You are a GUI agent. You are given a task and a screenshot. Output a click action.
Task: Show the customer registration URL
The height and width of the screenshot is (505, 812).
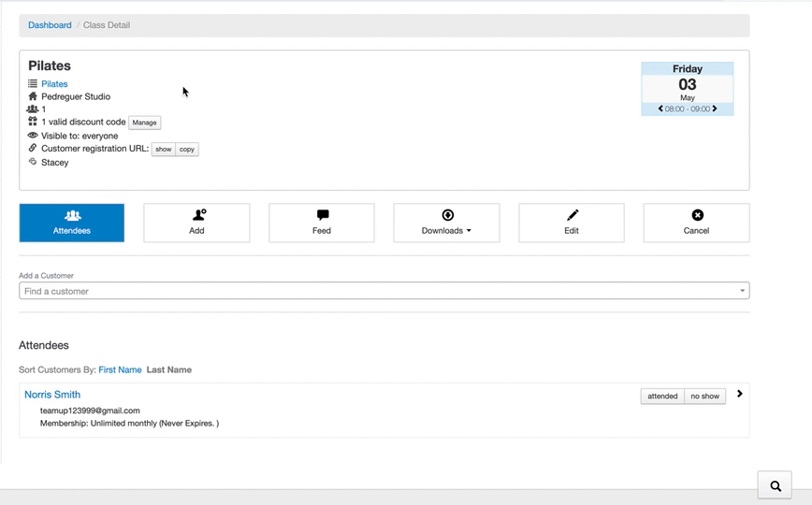[x=164, y=150]
